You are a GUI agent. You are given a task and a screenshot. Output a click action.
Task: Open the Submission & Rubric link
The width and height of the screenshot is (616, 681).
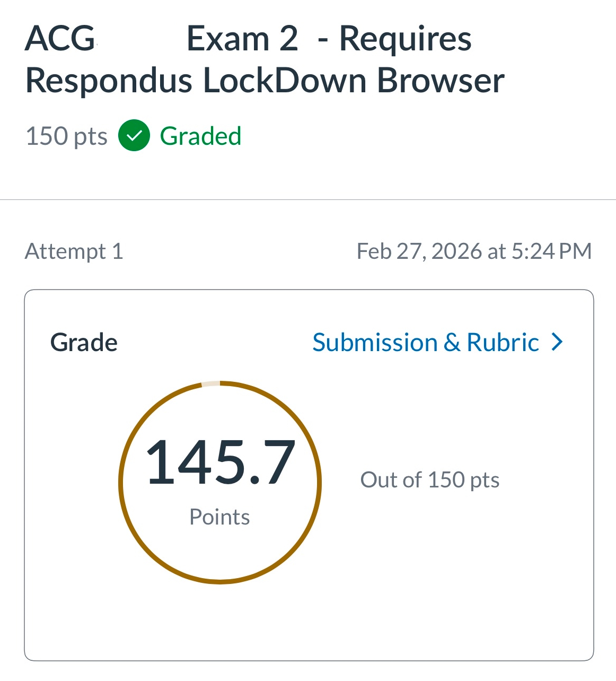[425, 342]
